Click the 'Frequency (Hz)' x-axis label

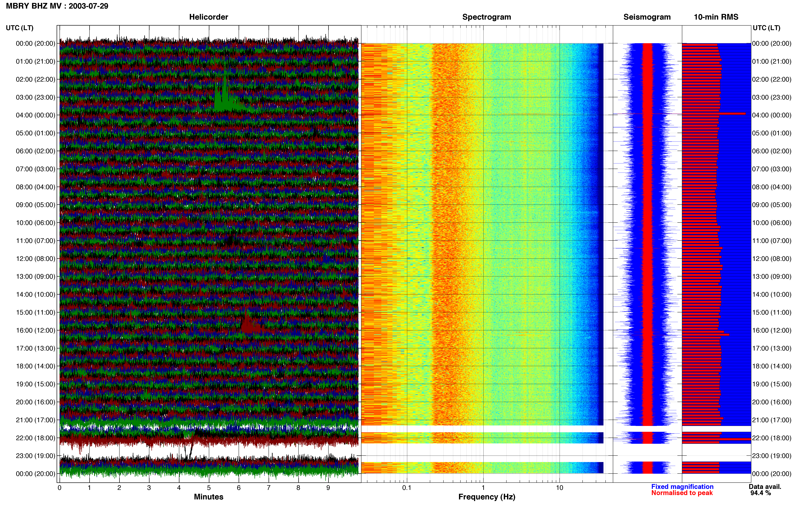click(x=487, y=497)
